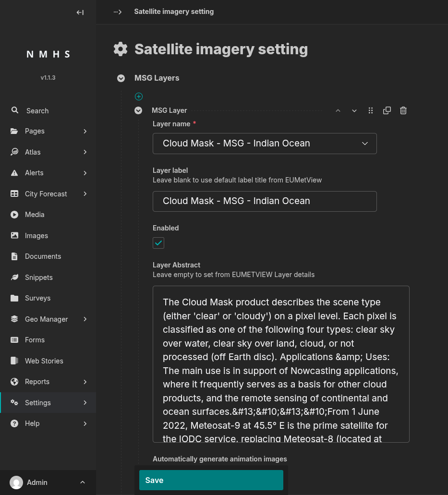Add a new MSG layer with plus icon
This screenshot has height=495, width=448.
pos(139,97)
